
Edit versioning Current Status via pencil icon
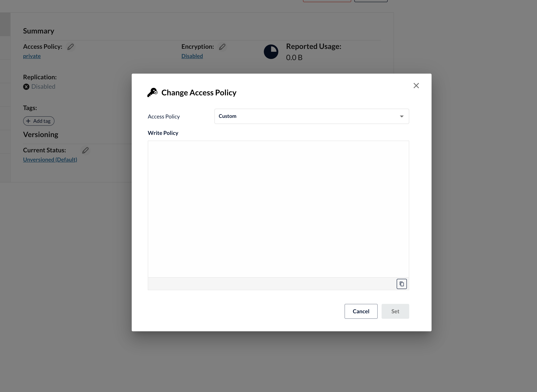[x=85, y=150]
